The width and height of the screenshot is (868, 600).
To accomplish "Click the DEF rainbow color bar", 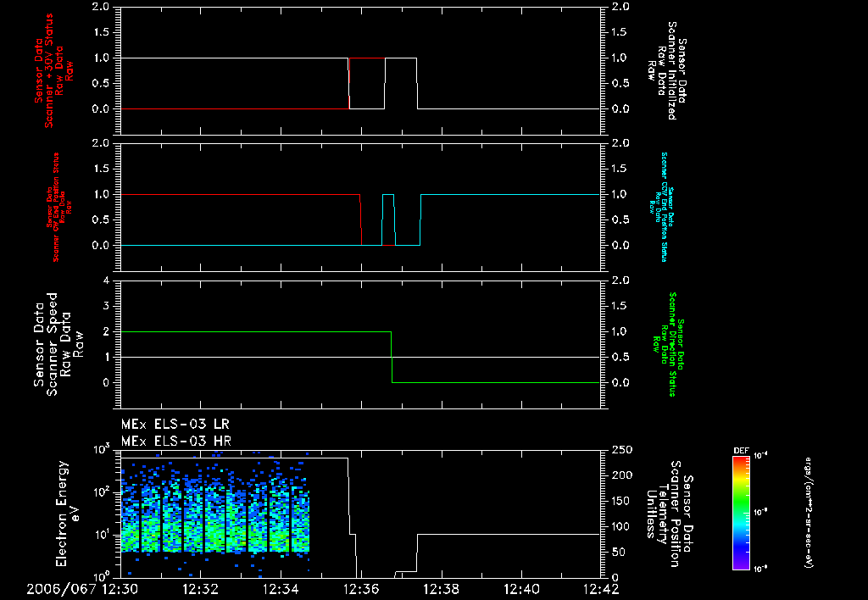I will [742, 512].
